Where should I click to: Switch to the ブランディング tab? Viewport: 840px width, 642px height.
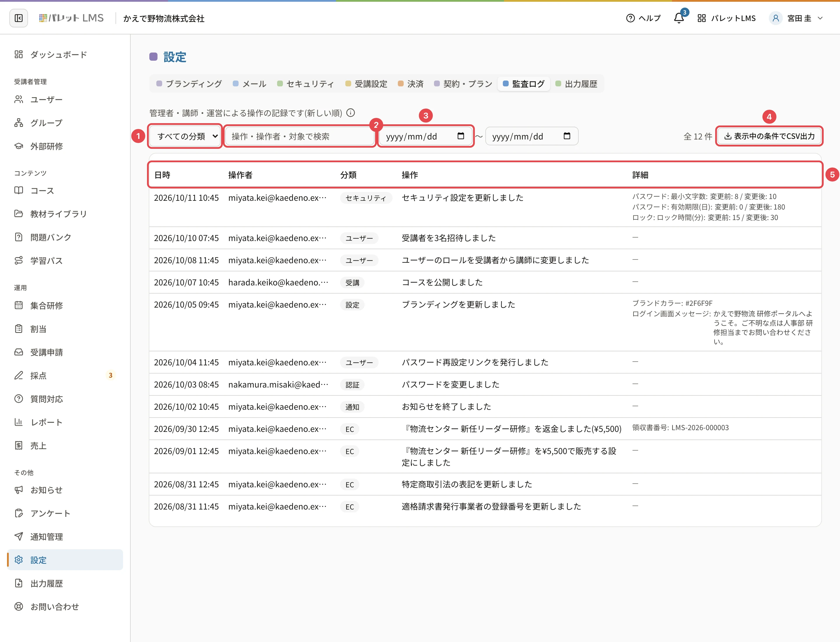pos(189,84)
